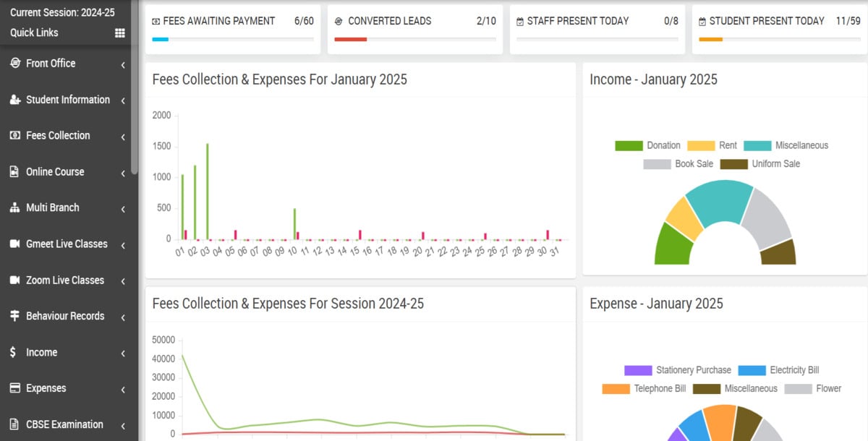Expand the Expenses menu chevron
Viewport: 868px width, 441px height.
point(123,390)
